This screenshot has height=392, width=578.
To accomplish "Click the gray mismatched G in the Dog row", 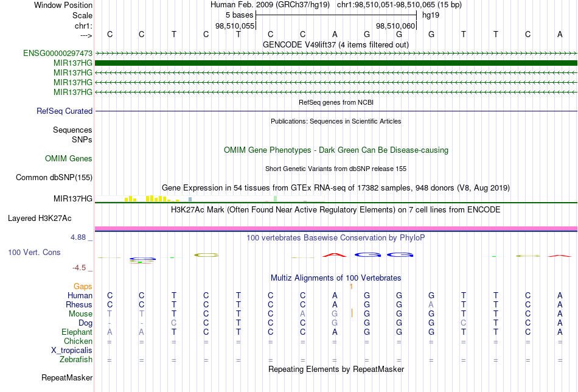I will point(335,323).
